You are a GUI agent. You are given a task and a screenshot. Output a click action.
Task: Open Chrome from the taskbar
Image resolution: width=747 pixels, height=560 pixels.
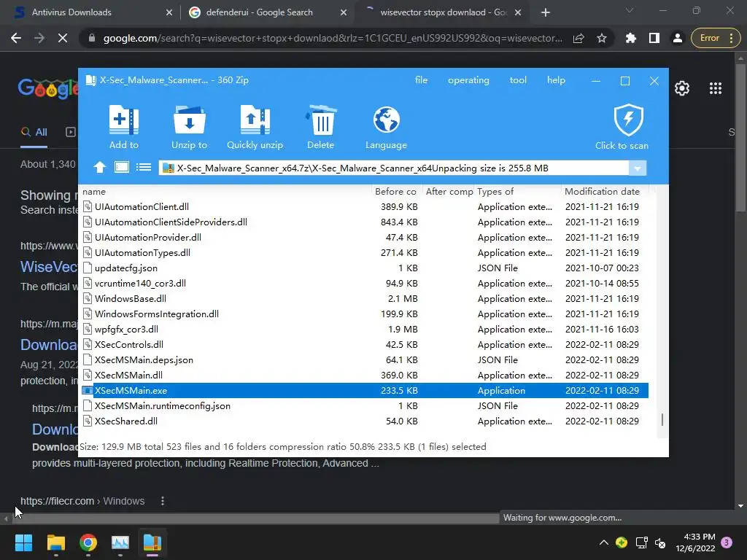[88, 542]
